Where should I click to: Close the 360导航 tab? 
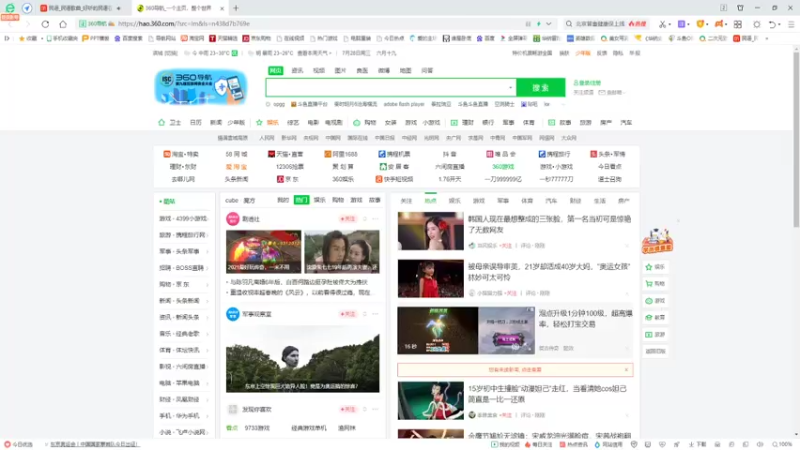click(x=222, y=8)
